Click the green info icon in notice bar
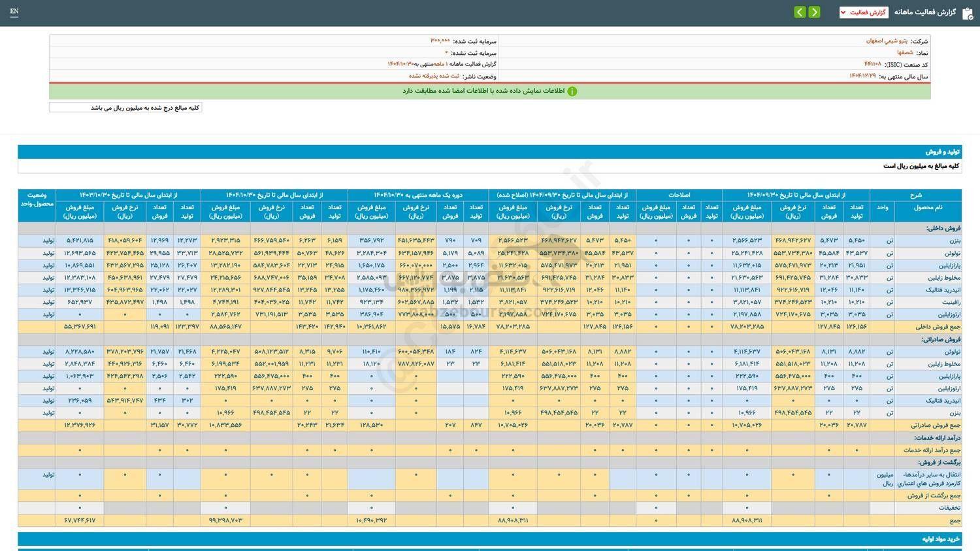980x551 pixels. pyautogui.click(x=572, y=92)
